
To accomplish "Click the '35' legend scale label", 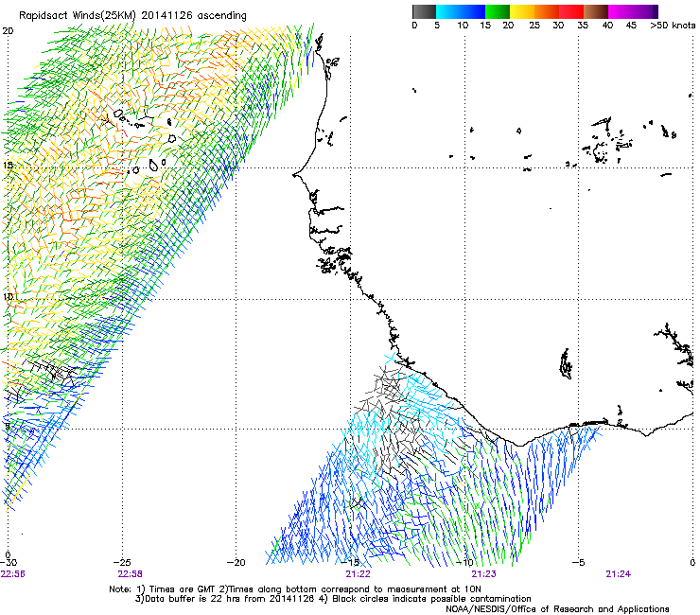I will 583,26.
